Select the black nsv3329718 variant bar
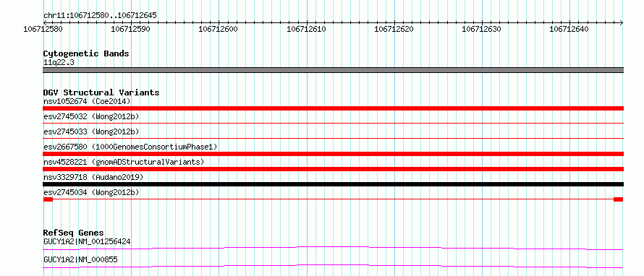The image size is (644, 276). click(333, 184)
